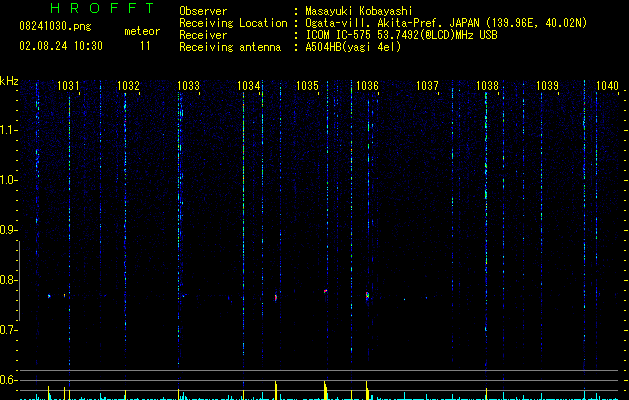629x400 pixels.
Task: Click time marker 1036
Action: 367,86
